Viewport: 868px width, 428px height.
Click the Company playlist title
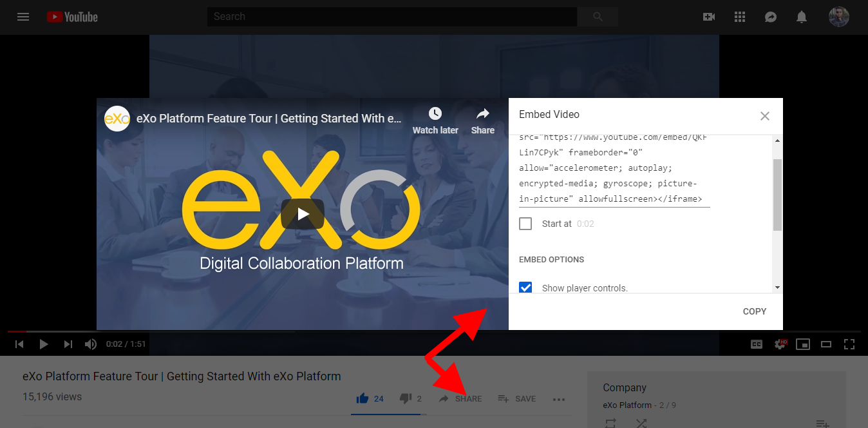coord(625,387)
